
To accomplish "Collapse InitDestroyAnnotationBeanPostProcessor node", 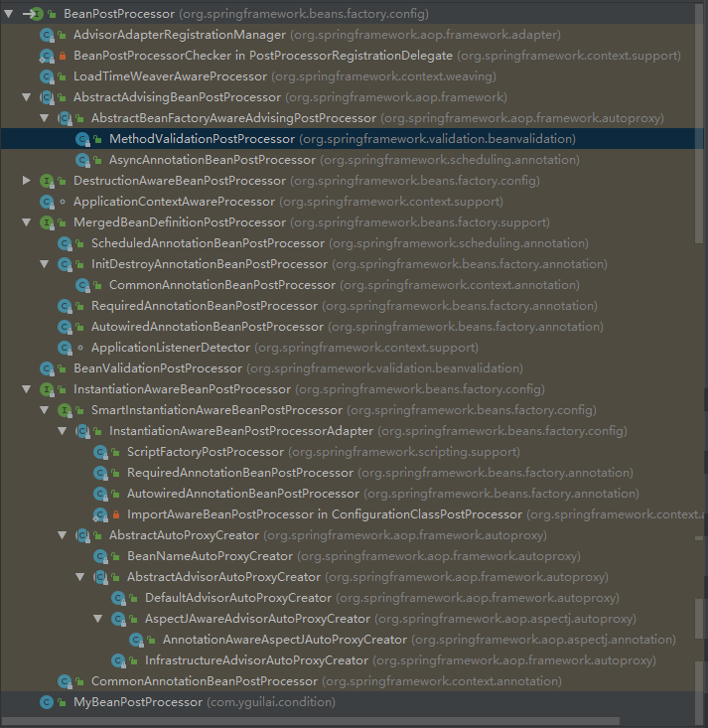I will [45, 264].
